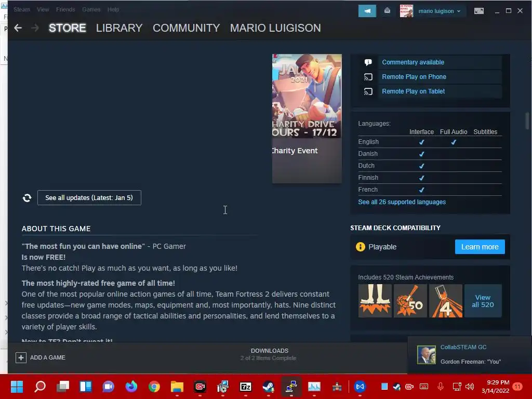Click the Steam back navigation arrow
The height and width of the screenshot is (399, 532).
(x=18, y=28)
